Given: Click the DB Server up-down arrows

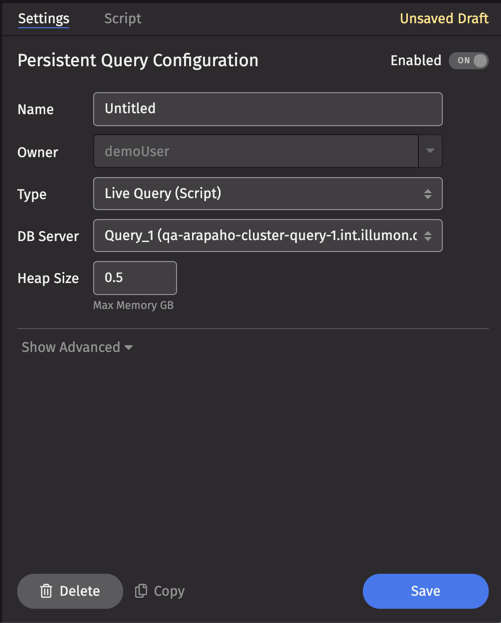Looking at the screenshot, I should point(427,236).
